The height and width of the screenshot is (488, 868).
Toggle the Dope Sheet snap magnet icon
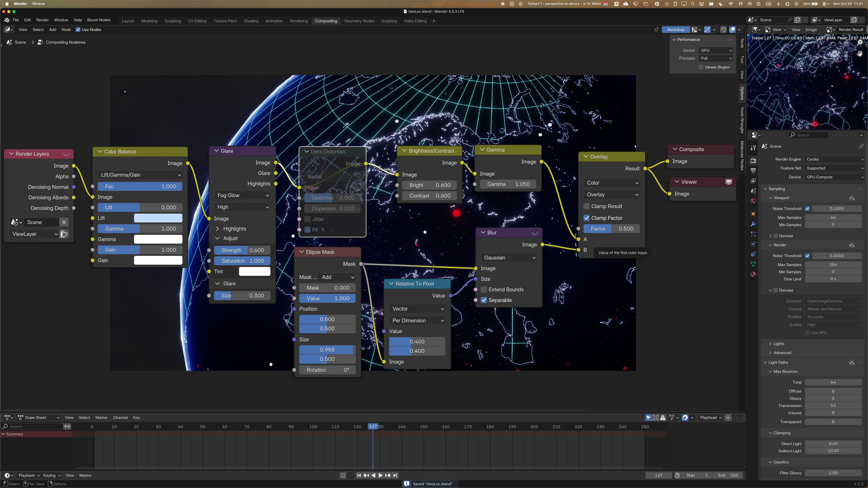[x=685, y=418]
